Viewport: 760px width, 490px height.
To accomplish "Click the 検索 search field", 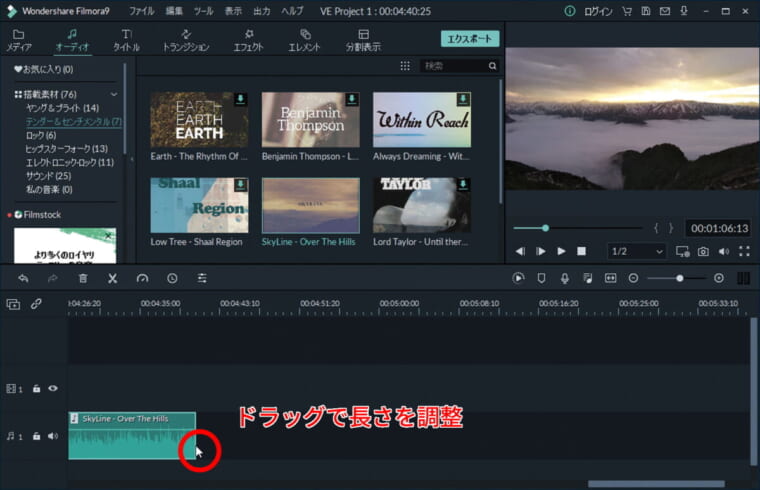I will 458,66.
